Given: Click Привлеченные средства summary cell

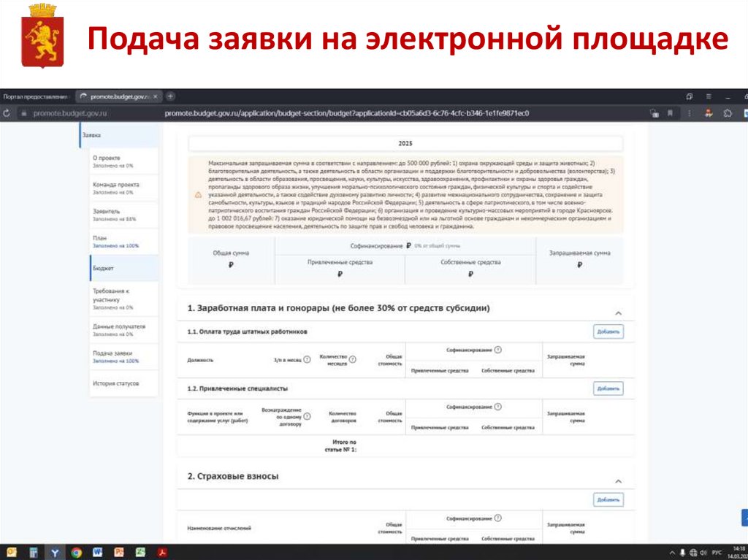Looking at the screenshot, I should pos(340,269).
